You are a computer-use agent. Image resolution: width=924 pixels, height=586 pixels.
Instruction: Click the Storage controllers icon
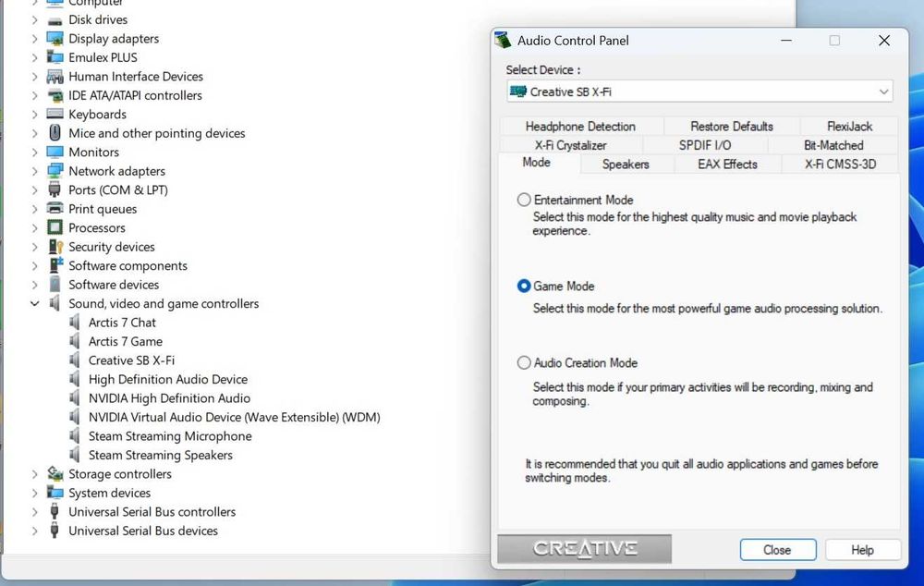click(x=55, y=474)
